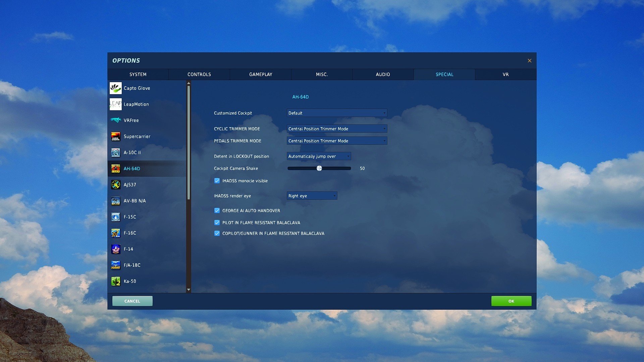Switch to the MISC. tab

coord(322,74)
